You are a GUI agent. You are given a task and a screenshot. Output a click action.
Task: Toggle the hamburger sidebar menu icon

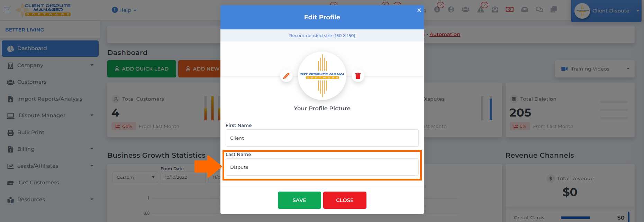(x=7, y=10)
